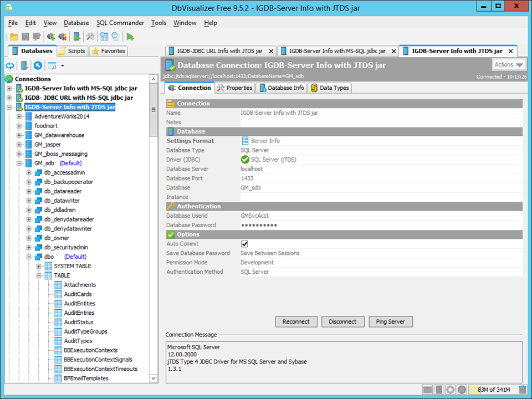Reload the Databases tree with refresh icon
The width and height of the screenshot is (532, 399).
pyautogui.click(x=10, y=65)
